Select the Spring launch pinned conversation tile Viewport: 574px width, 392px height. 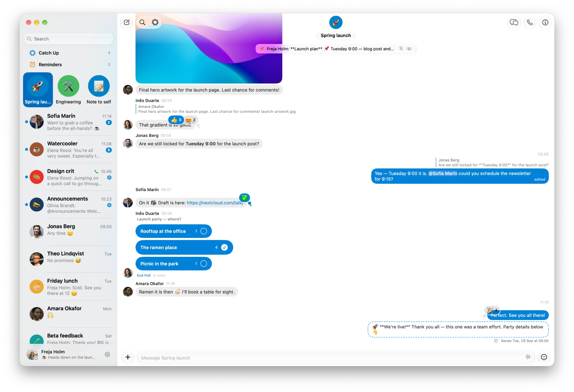pos(38,90)
